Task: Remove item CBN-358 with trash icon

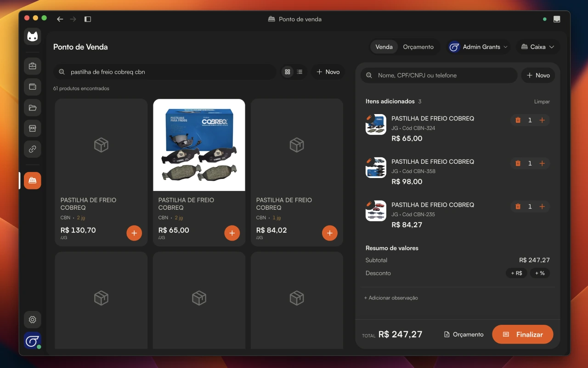Action: point(518,163)
